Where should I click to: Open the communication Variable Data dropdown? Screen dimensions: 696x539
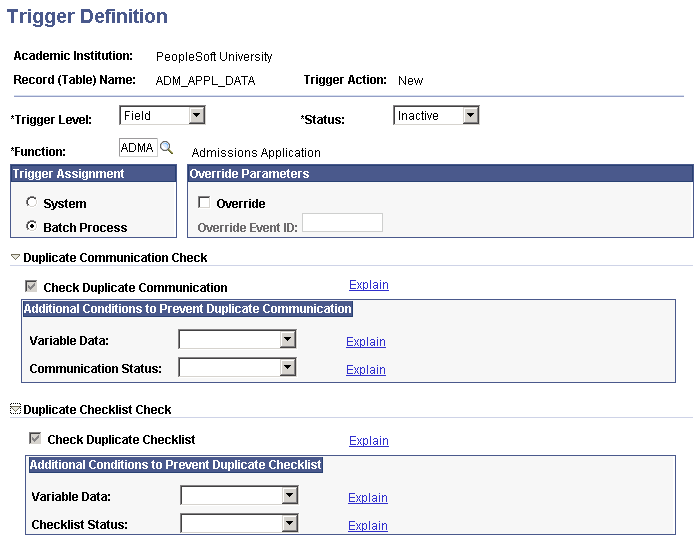(x=237, y=340)
